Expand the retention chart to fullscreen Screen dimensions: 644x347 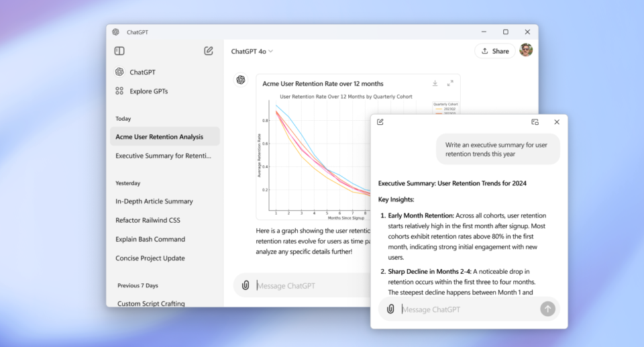[x=450, y=83]
